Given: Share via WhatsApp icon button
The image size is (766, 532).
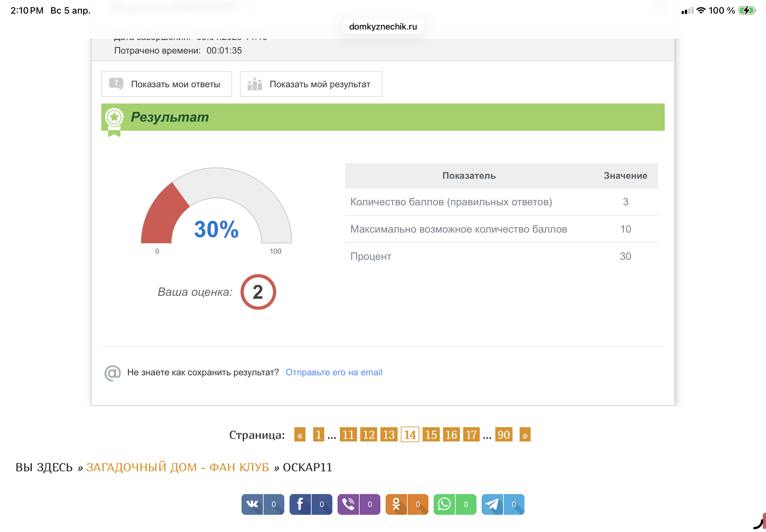Looking at the screenshot, I should point(444,504).
